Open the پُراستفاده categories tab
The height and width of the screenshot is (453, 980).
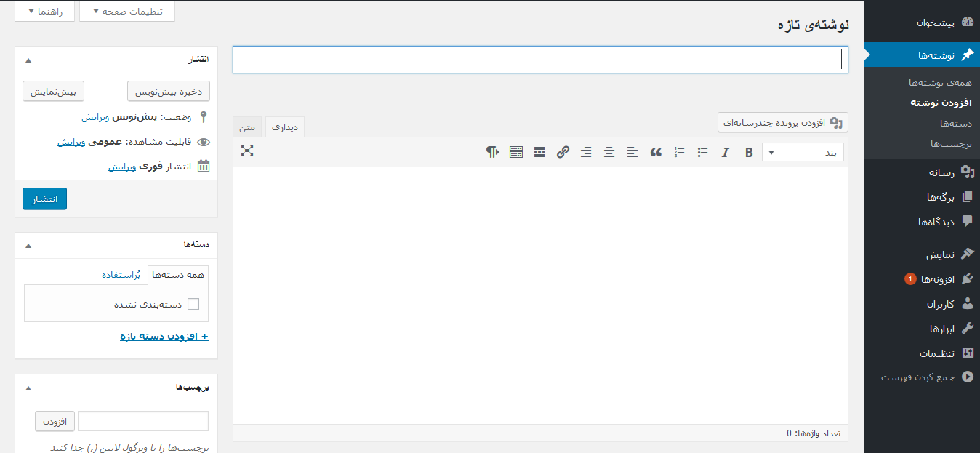pos(121,275)
